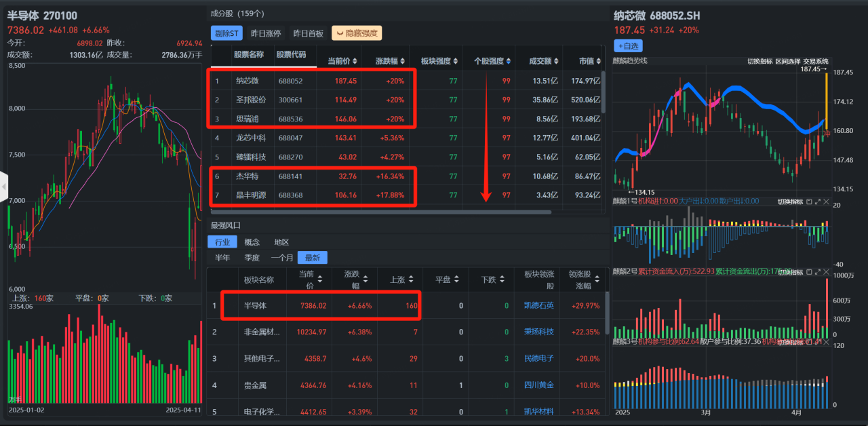Screen dimensions: 868x426
Task: Select the 半年 period option
Action: 222,258
